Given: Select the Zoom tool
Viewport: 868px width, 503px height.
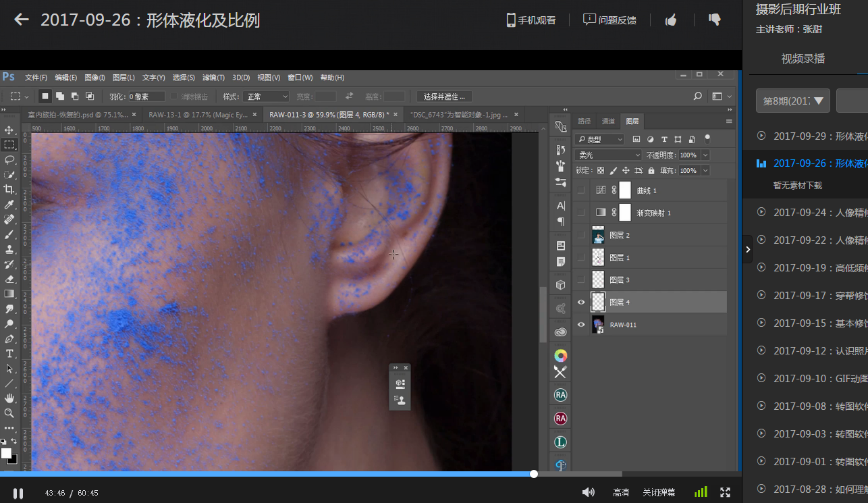Looking at the screenshot, I should pos(9,413).
